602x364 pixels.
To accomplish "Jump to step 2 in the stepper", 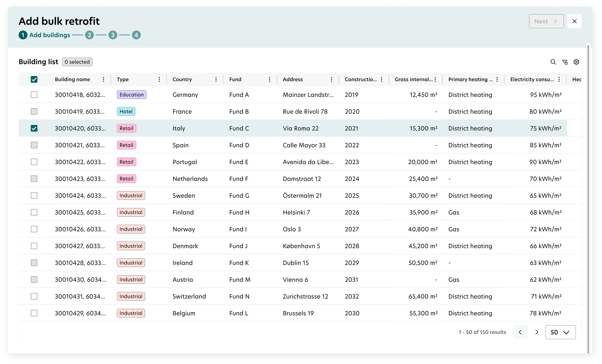I will (x=89, y=35).
